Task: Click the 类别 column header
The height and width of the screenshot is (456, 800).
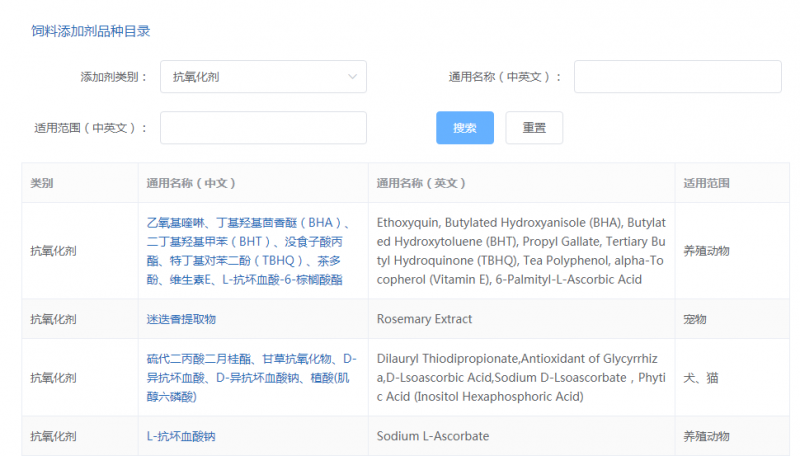Action: [42, 183]
